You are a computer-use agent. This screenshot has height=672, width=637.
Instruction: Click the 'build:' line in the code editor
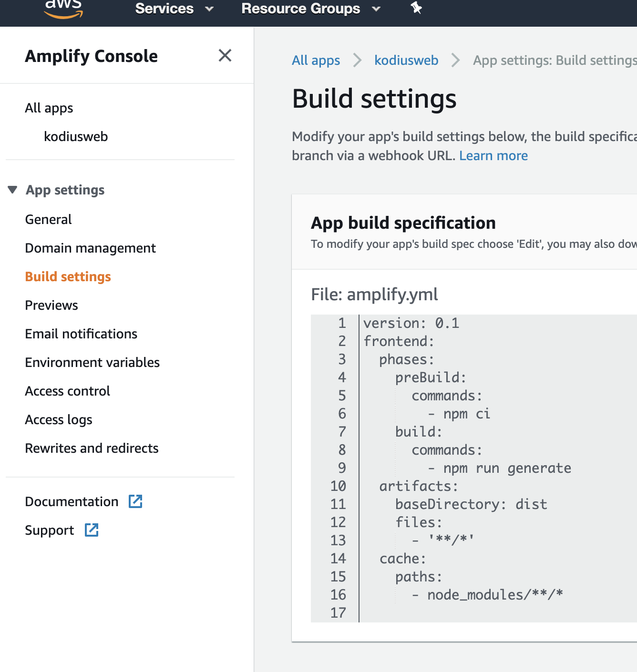click(x=419, y=432)
